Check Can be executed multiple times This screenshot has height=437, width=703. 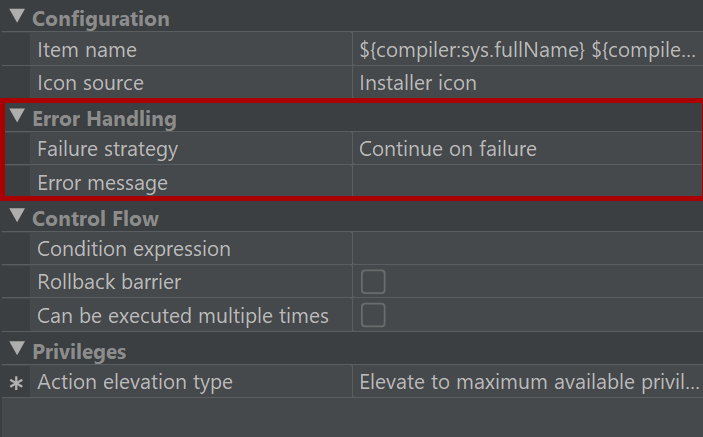pos(373,315)
